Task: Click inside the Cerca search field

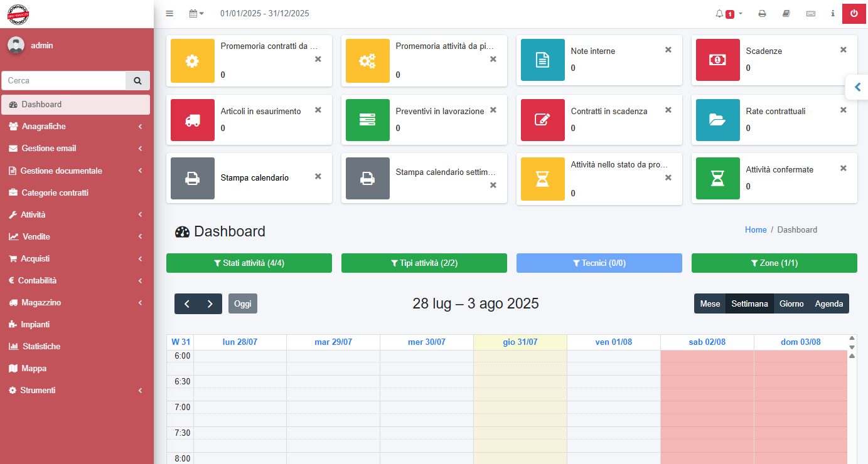Action: (x=63, y=80)
